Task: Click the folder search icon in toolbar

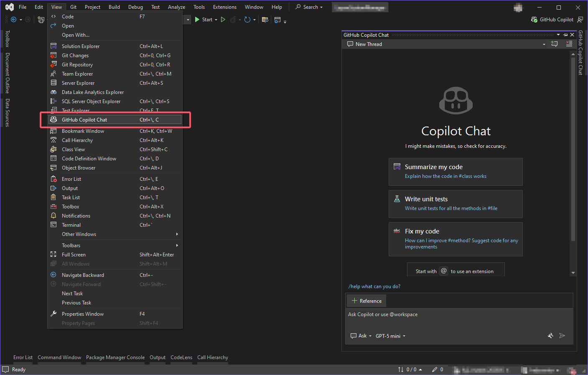Action: click(x=265, y=20)
